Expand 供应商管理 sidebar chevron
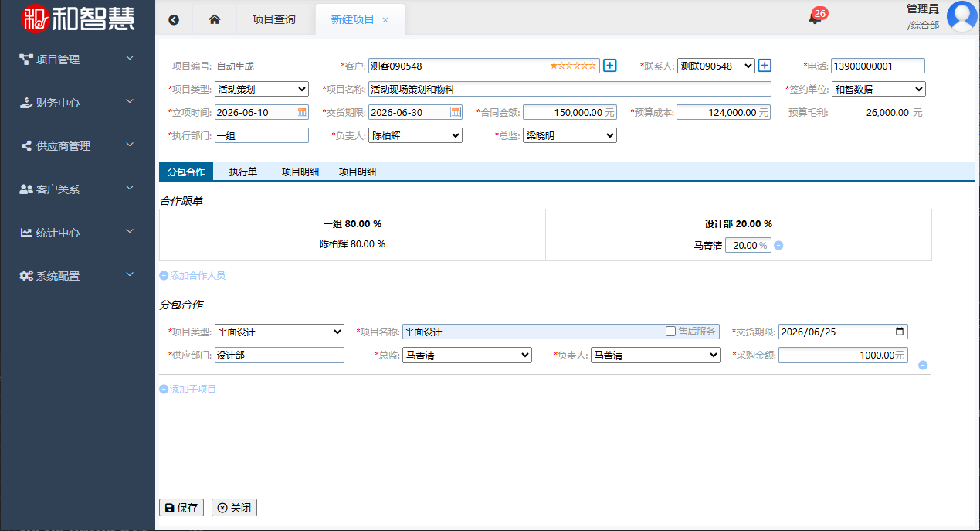 click(x=130, y=145)
